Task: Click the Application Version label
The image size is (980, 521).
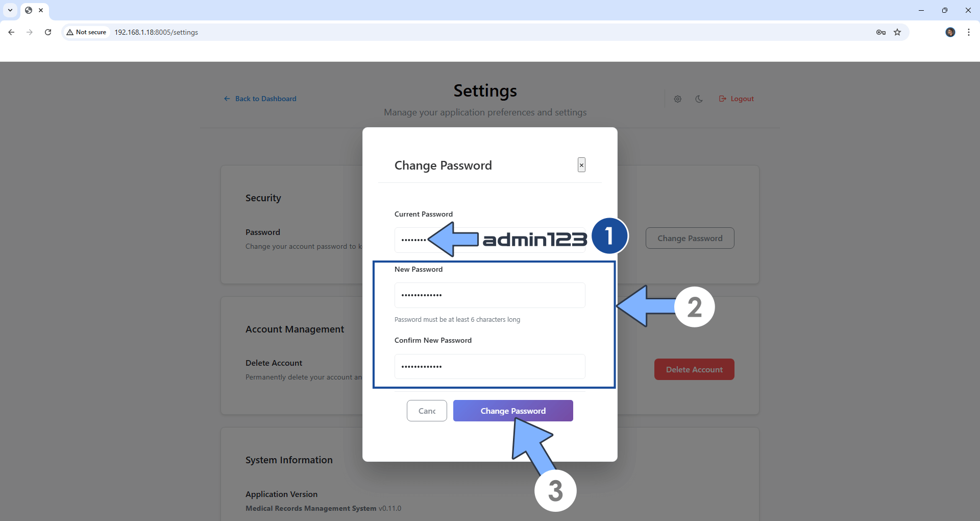Action: (x=281, y=494)
